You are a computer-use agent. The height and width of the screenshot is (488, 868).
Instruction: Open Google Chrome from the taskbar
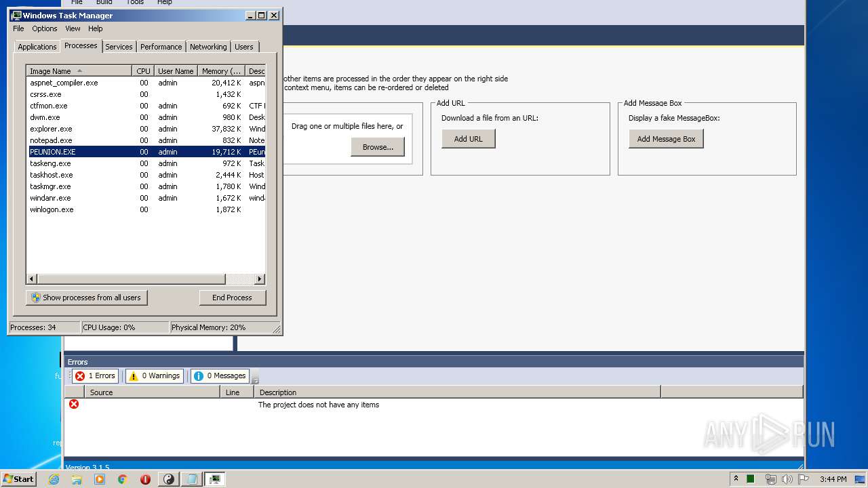tap(123, 479)
